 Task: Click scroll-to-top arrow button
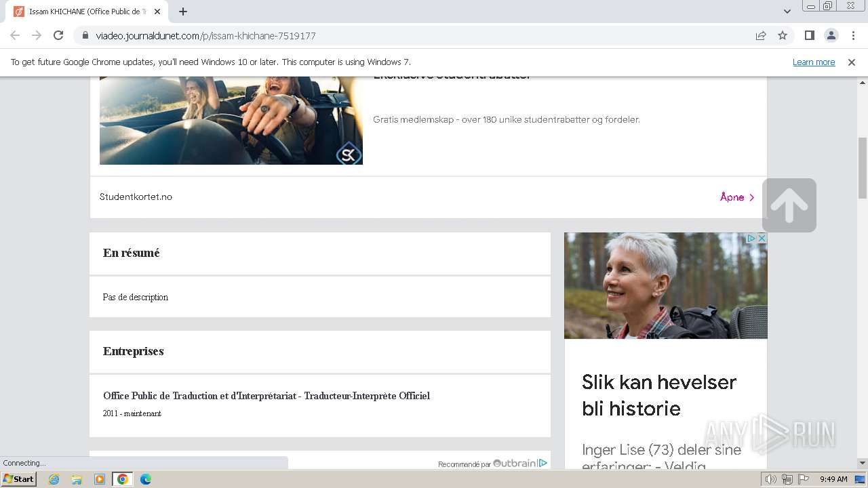pyautogui.click(x=789, y=205)
